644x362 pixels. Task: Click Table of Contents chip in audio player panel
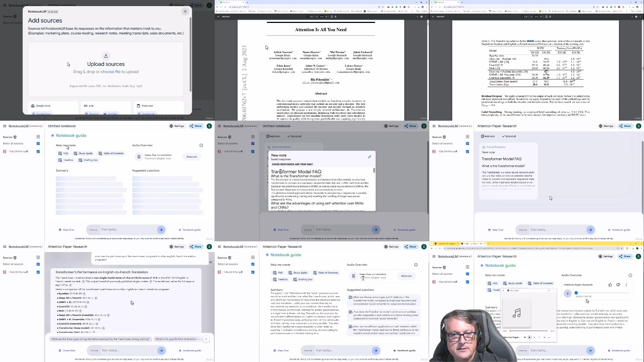541,283
